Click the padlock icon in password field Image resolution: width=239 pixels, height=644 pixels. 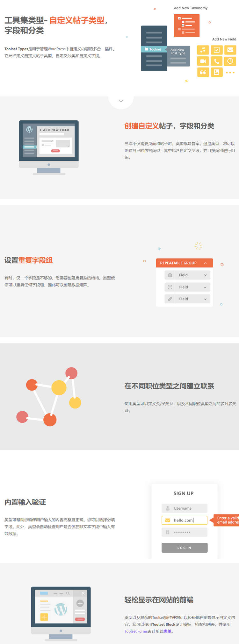click(x=168, y=532)
